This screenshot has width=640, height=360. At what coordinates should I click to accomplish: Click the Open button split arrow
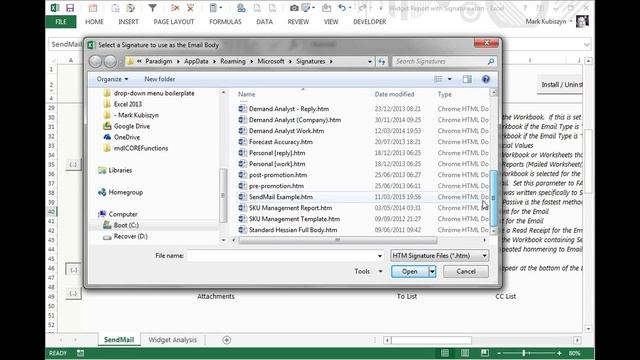pos(432,271)
